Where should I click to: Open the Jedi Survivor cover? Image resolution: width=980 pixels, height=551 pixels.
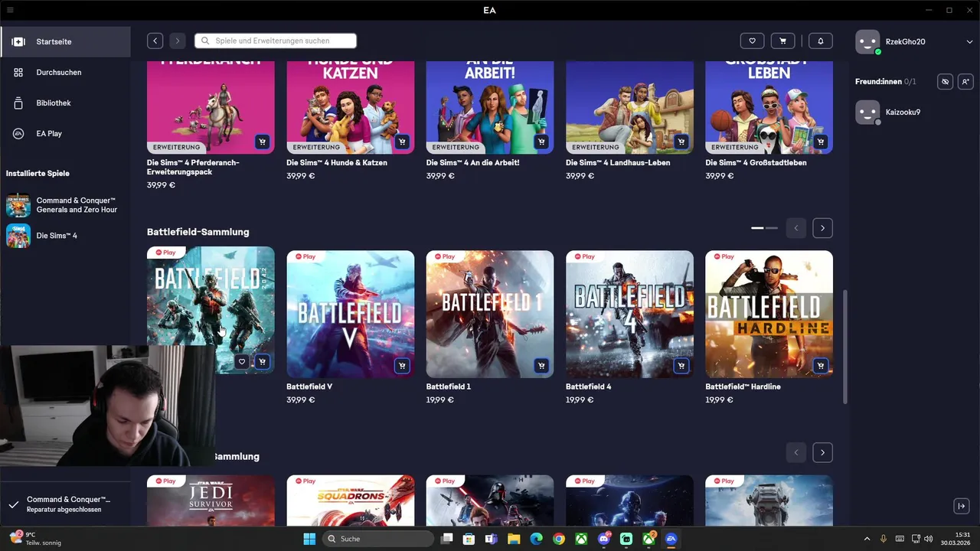(x=211, y=500)
